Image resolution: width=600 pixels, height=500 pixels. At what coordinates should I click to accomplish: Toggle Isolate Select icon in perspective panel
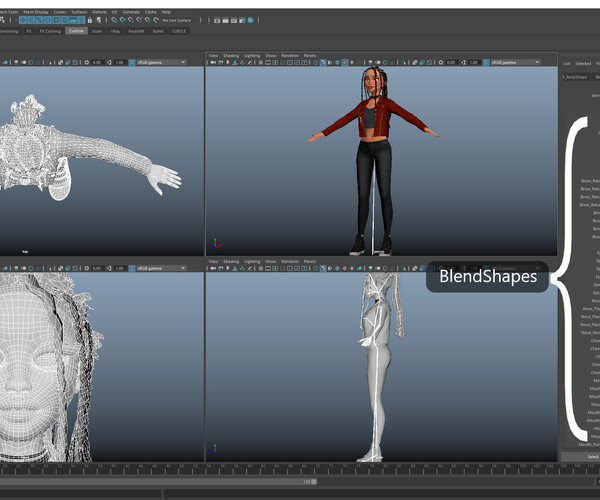click(x=404, y=62)
